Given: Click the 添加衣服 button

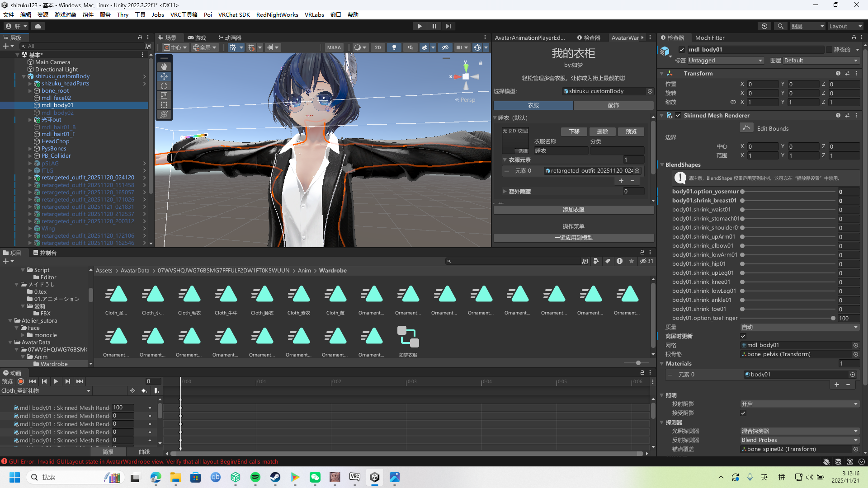Looking at the screenshot, I should coord(573,210).
